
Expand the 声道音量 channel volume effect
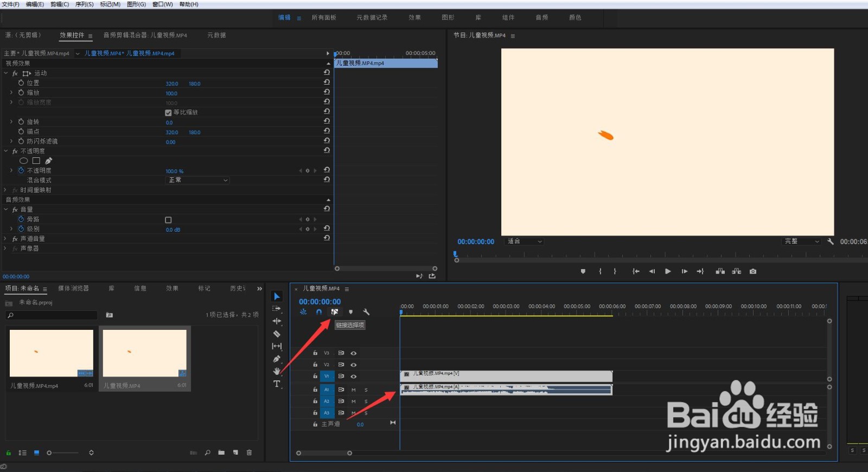pyautogui.click(x=6, y=239)
